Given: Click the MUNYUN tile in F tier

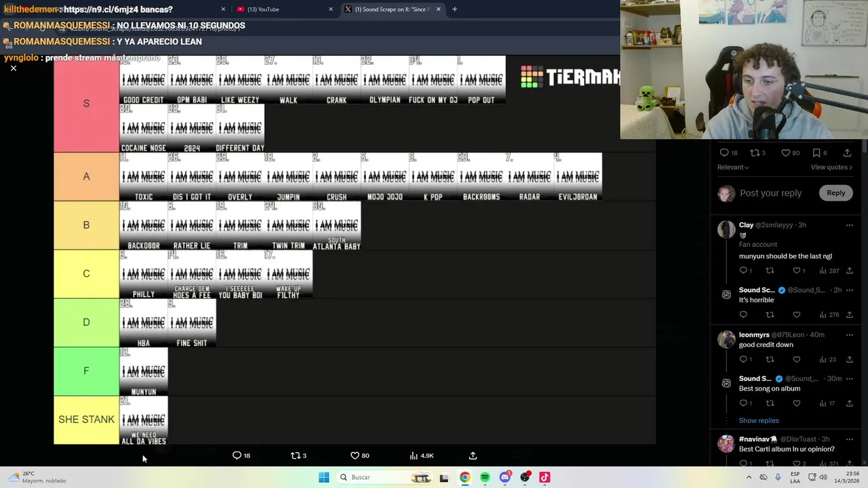Looking at the screenshot, I should (144, 371).
